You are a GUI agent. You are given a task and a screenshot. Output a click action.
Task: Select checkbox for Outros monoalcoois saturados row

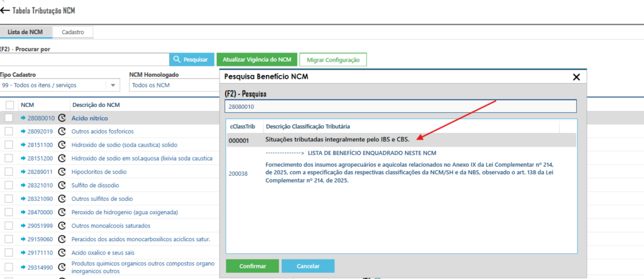click(9, 225)
